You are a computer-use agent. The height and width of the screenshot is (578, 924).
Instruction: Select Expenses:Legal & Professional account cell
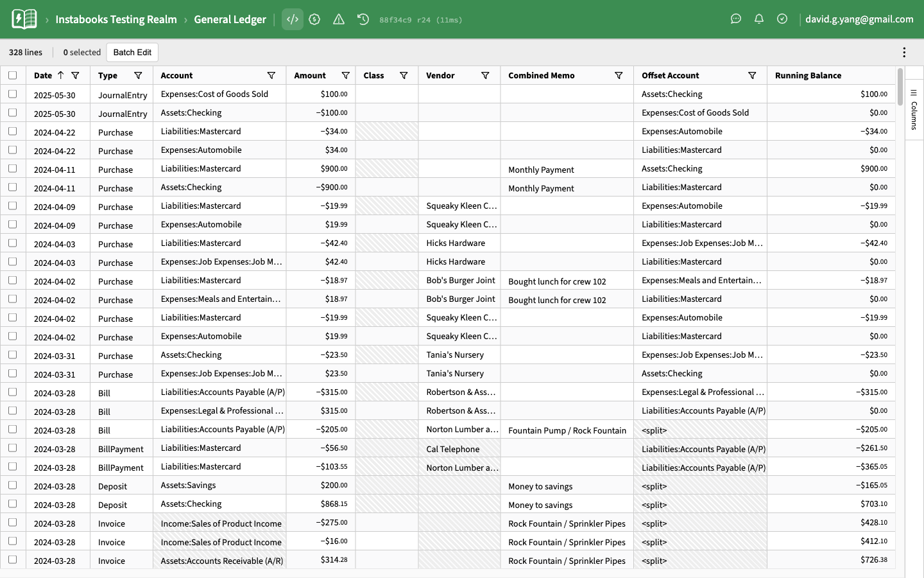219,410
